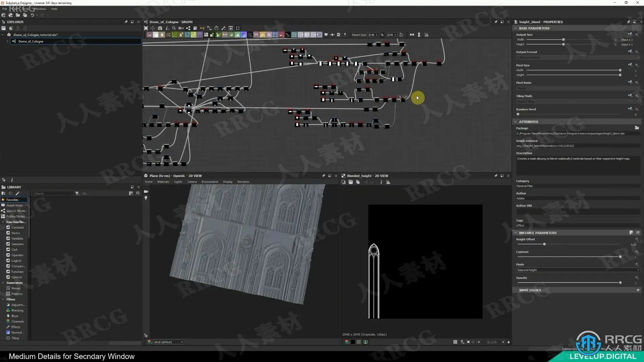Click light bulb icon in 3D view sidebar
The height and width of the screenshot is (362, 644).
146,198
